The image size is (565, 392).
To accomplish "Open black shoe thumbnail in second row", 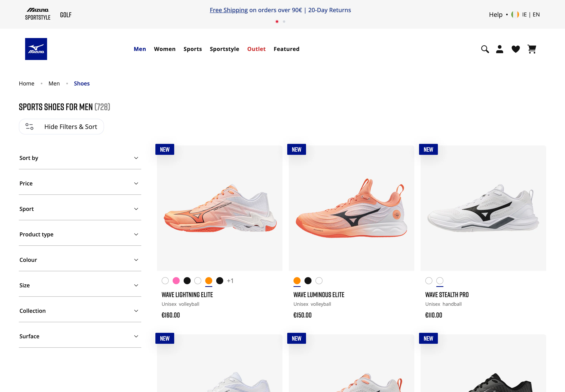I will (x=483, y=363).
